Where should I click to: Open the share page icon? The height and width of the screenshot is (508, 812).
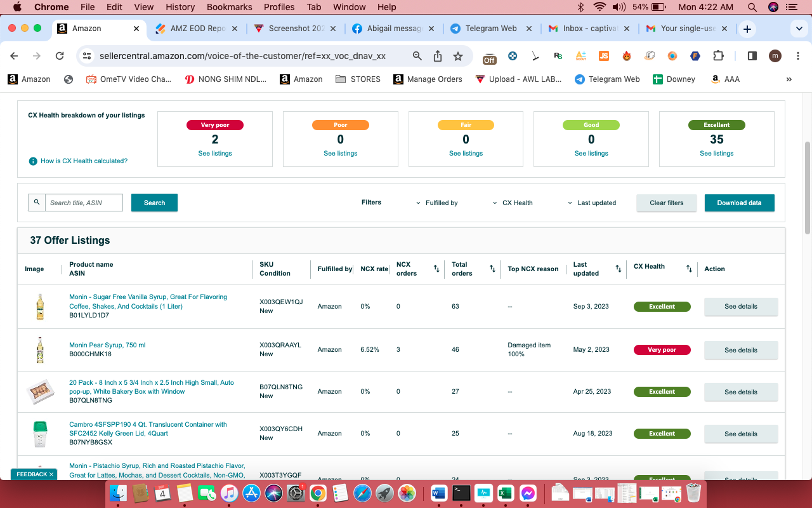click(x=438, y=56)
